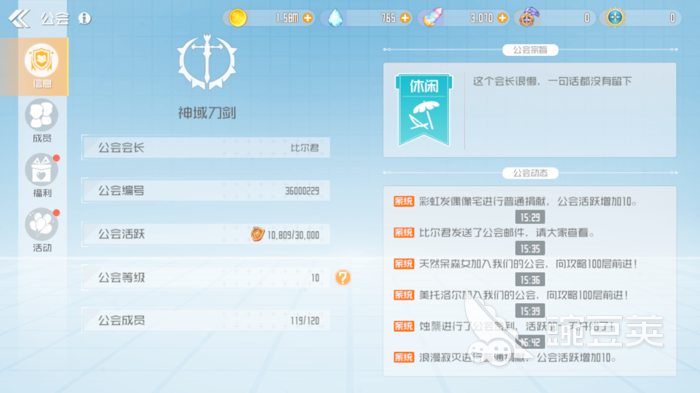
Task: Open the 福利 welfare gift tab
Action: click(x=42, y=175)
